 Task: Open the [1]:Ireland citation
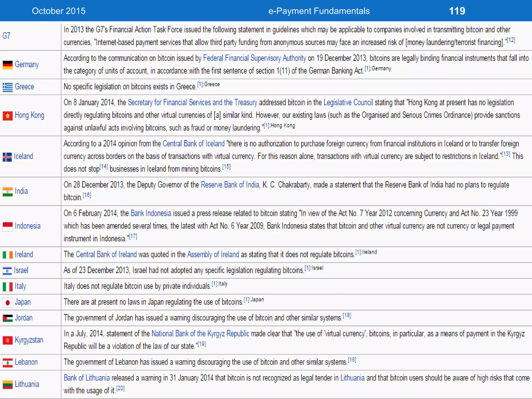(366, 252)
